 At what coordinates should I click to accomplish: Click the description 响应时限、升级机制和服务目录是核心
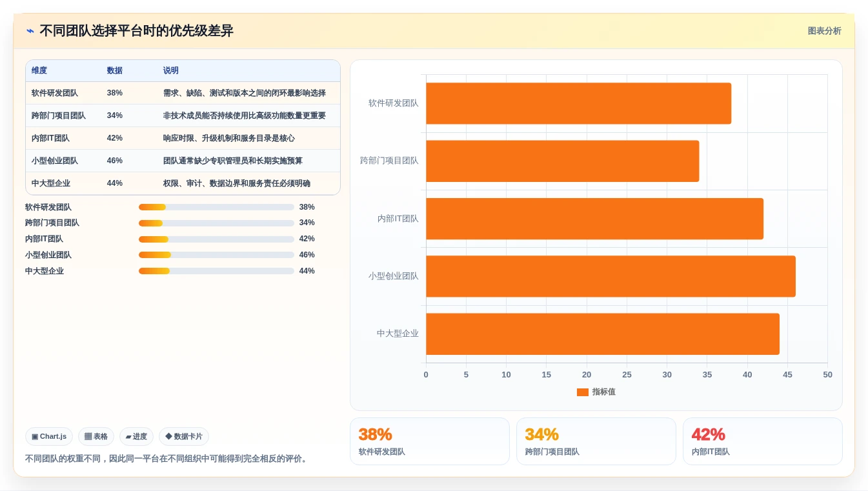click(229, 138)
